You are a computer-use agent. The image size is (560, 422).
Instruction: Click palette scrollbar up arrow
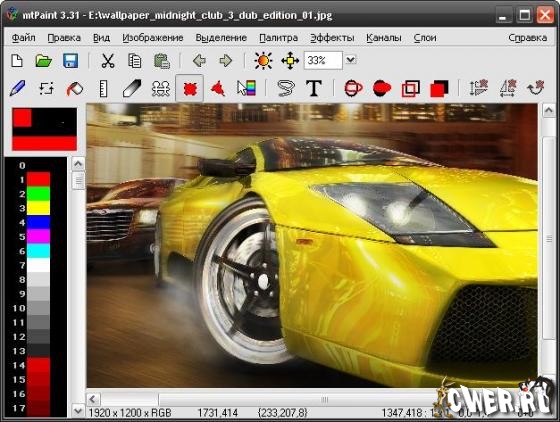point(78,164)
